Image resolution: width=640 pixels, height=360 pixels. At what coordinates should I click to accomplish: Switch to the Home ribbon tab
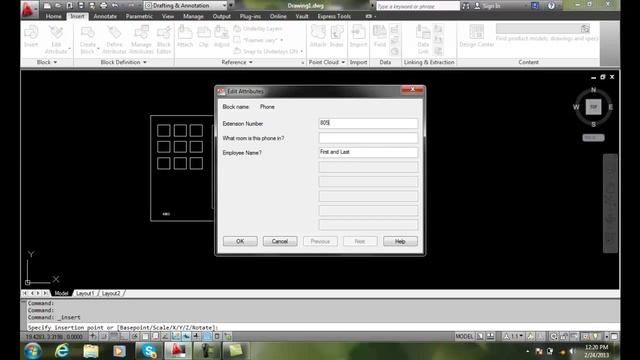(x=53, y=16)
